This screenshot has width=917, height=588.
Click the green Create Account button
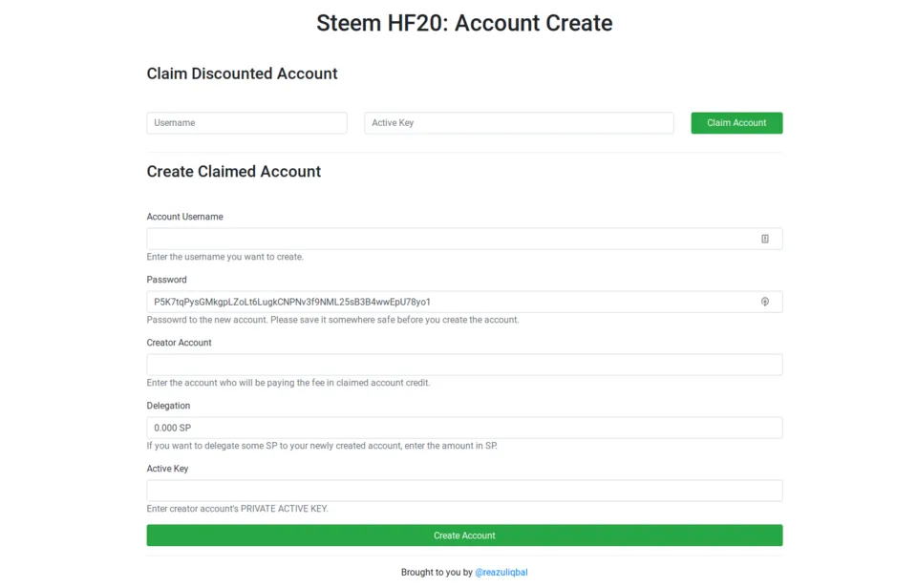coord(464,535)
